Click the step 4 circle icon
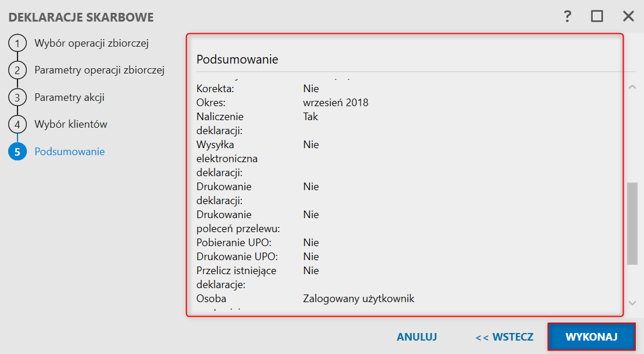 click(x=17, y=124)
